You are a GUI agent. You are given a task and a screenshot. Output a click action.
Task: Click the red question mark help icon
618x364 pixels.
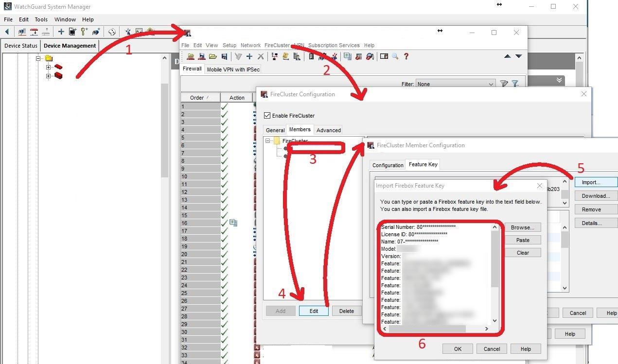tap(406, 56)
